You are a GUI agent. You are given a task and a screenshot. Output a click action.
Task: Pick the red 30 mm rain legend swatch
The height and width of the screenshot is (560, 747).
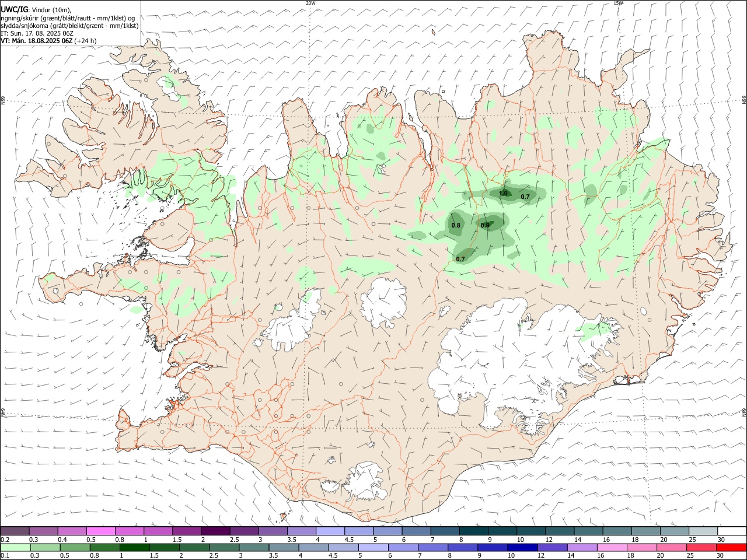click(731, 547)
